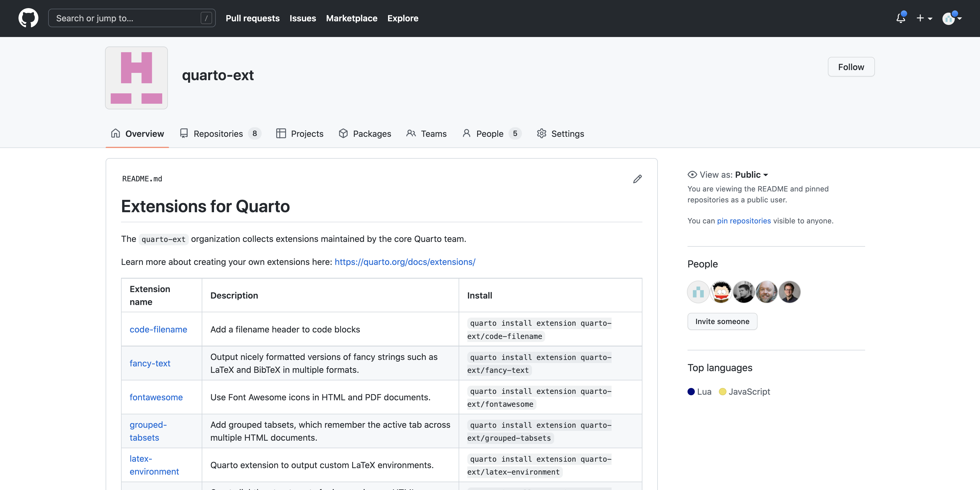Open notifications via the bell icon

900,18
